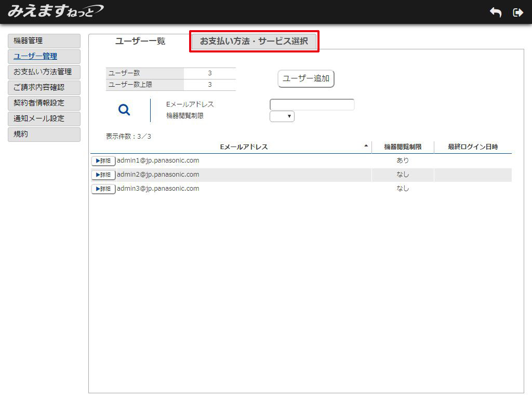The image size is (532, 399).
Task: Click the magnifying glass search icon
Action: [x=124, y=110]
